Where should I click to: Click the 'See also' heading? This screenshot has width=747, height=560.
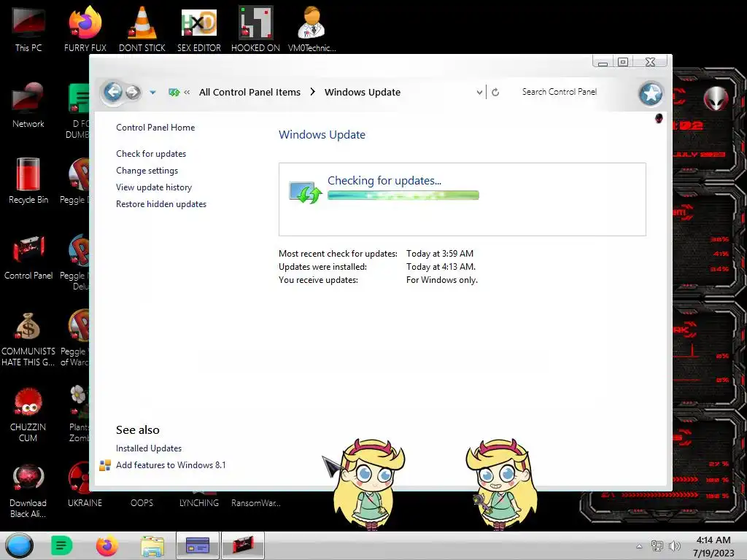click(138, 430)
